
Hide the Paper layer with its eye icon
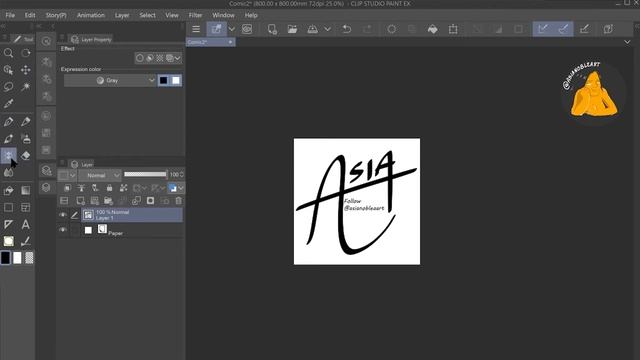click(x=62, y=230)
